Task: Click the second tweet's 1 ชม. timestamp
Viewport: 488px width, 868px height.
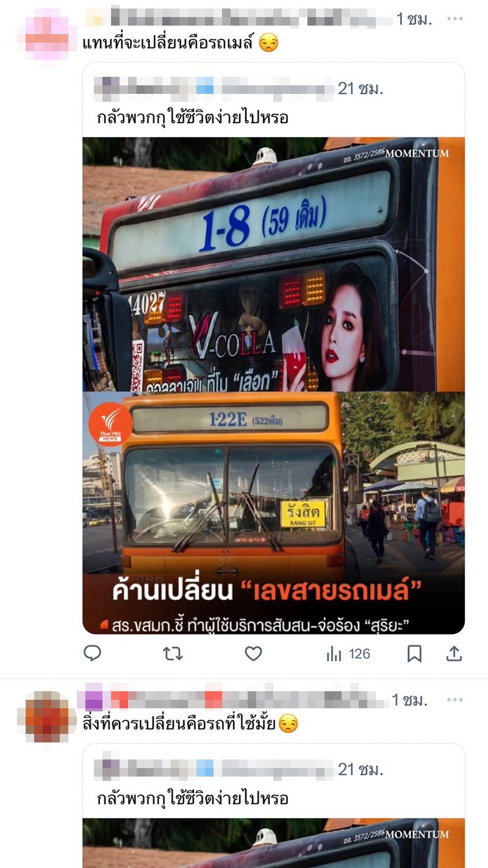Action: pyautogui.click(x=410, y=700)
